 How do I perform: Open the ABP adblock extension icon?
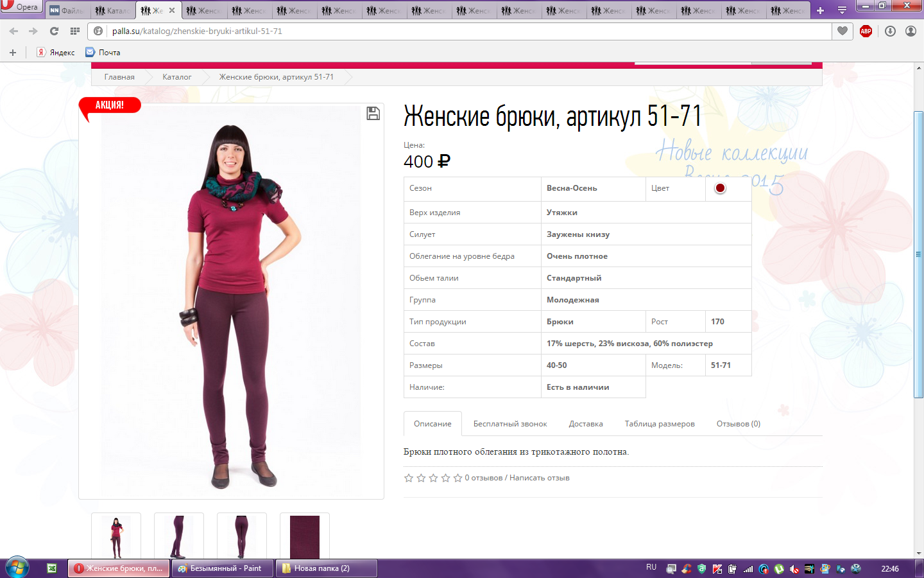tap(866, 31)
